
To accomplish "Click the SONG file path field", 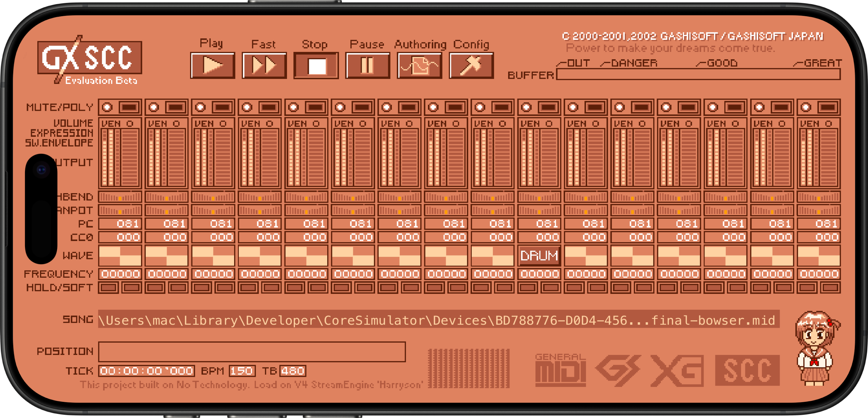I will tap(439, 319).
